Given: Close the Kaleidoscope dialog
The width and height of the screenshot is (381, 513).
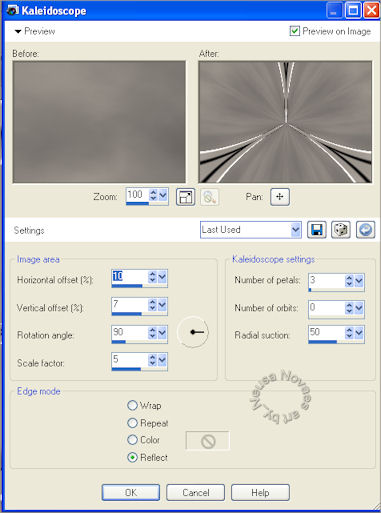Looking at the screenshot, I should pyautogui.click(x=371, y=11).
